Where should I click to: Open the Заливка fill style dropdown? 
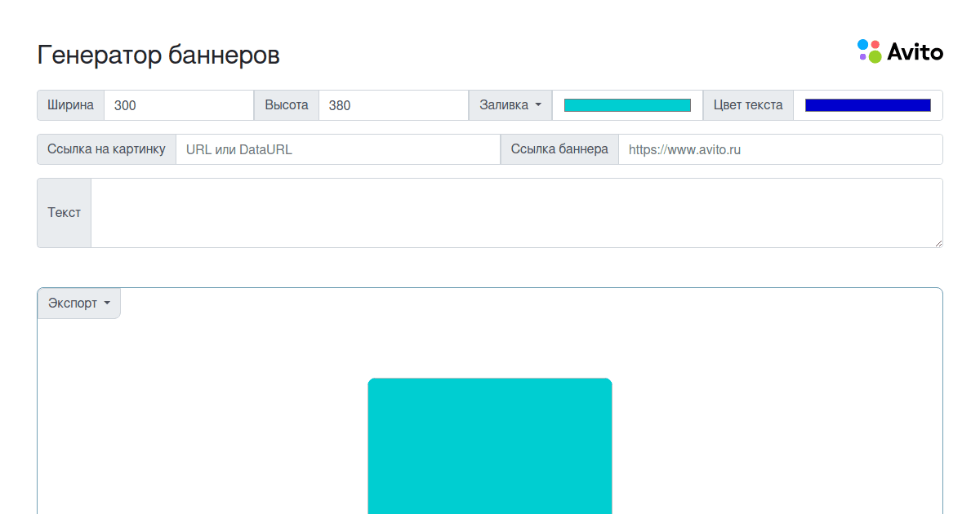[x=510, y=104]
